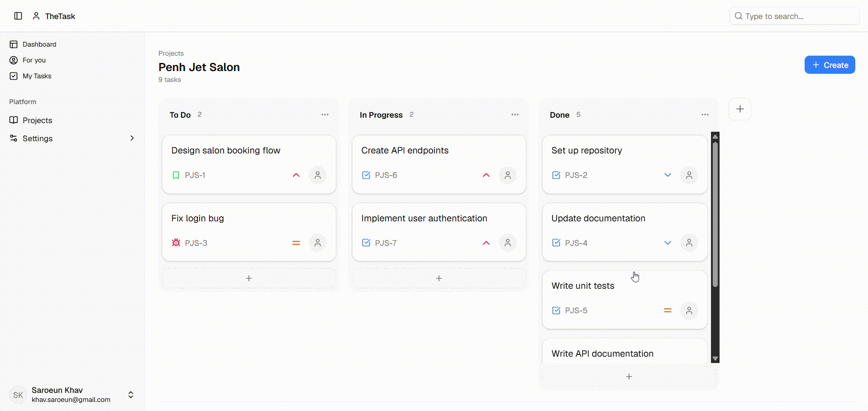Toggle the sidebar panel icon
The height and width of the screenshot is (411, 868).
pyautogui.click(x=18, y=16)
